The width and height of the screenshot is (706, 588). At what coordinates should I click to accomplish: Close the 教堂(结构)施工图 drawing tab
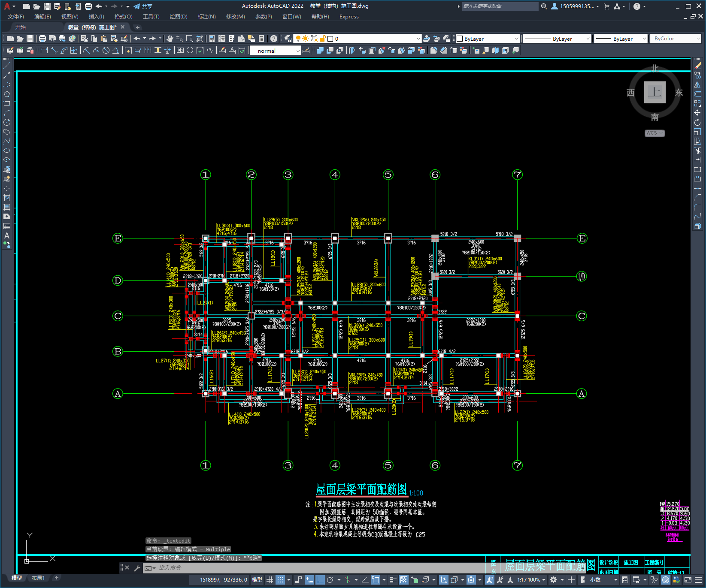coord(122,27)
